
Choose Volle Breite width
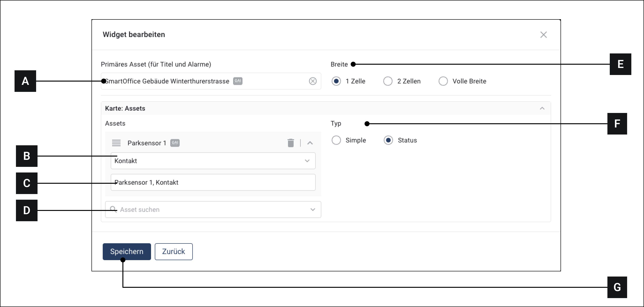[443, 81]
